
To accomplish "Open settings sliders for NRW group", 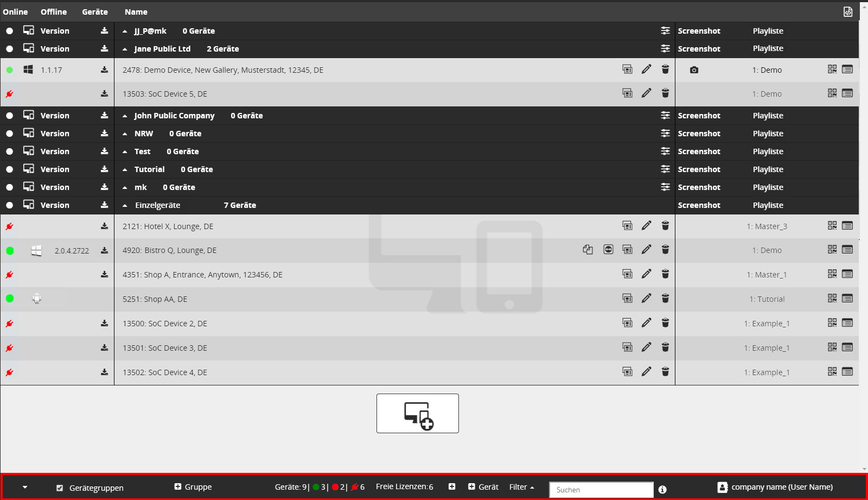I will [665, 134].
